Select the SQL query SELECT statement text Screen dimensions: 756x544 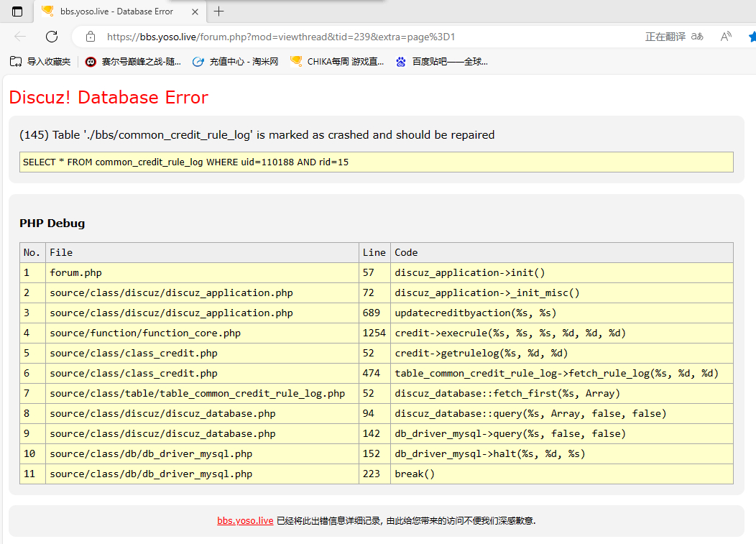[x=185, y=162]
